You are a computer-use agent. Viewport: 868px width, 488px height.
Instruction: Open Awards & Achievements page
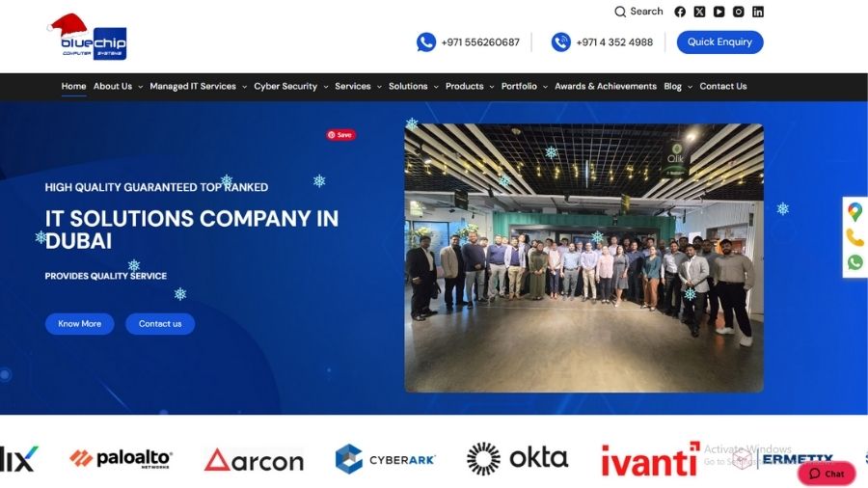[x=606, y=86]
